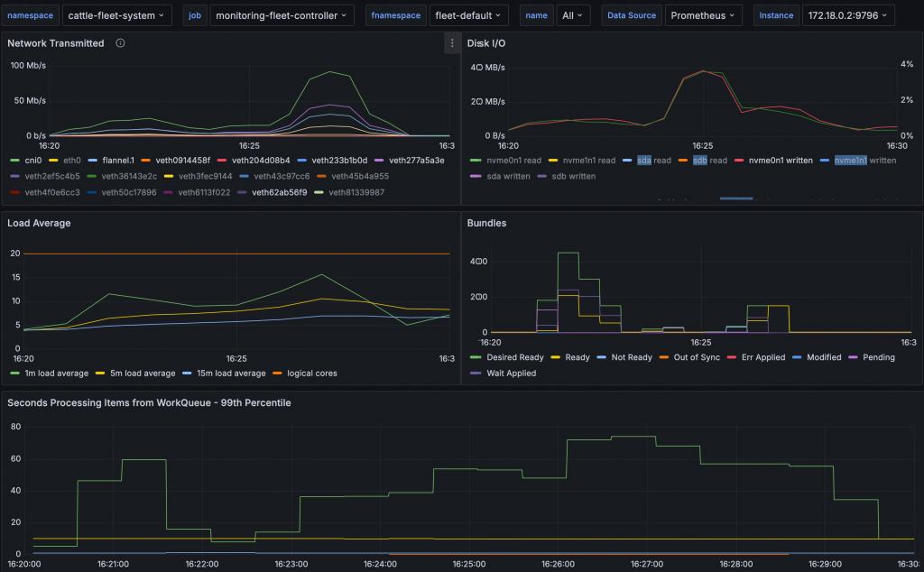Viewport: 924px width, 572px height.
Task: Toggle the Wait Applied legend entry
Action: tap(511, 373)
